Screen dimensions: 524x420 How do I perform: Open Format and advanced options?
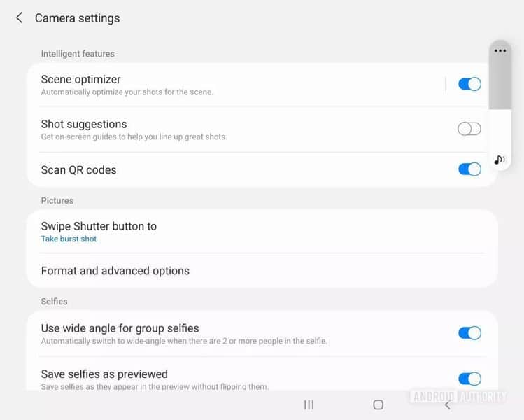pyautogui.click(x=115, y=271)
